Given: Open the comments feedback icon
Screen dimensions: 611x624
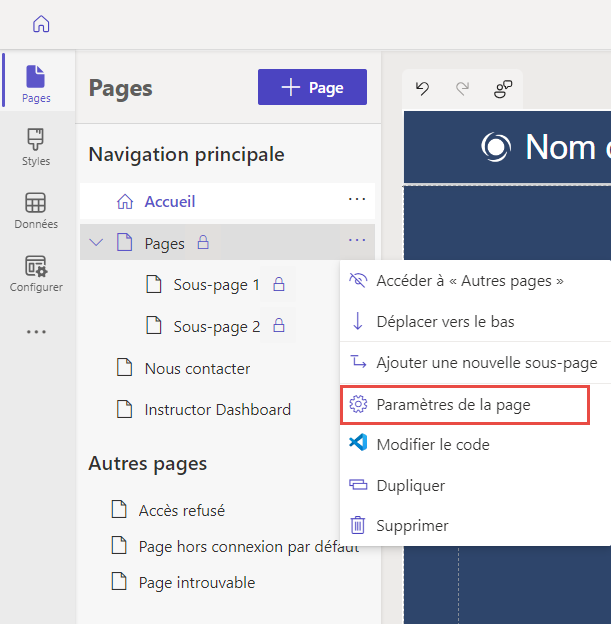Looking at the screenshot, I should pyautogui.click(x=503, y=89).
